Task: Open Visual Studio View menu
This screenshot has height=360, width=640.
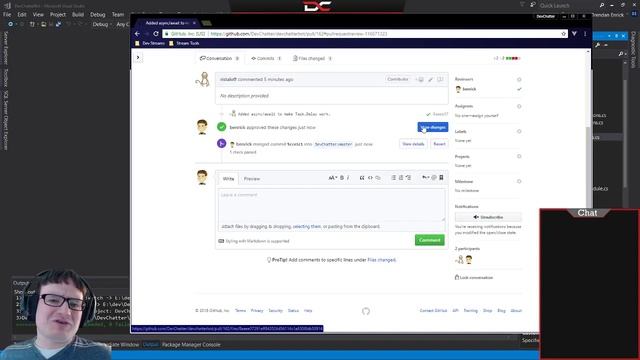Action: pos(38,15)
